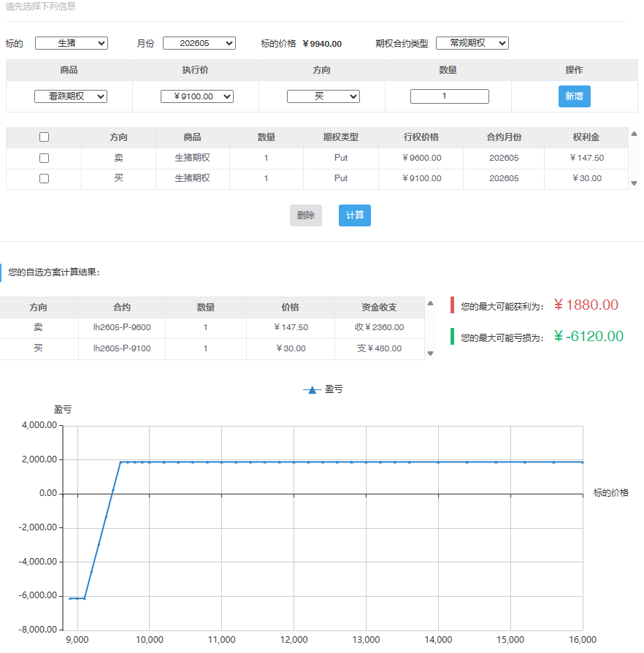Viewport: 644px width, 653px height.
Task: Click the up arrow of results table scrollbar
Action: pos(430,303)
